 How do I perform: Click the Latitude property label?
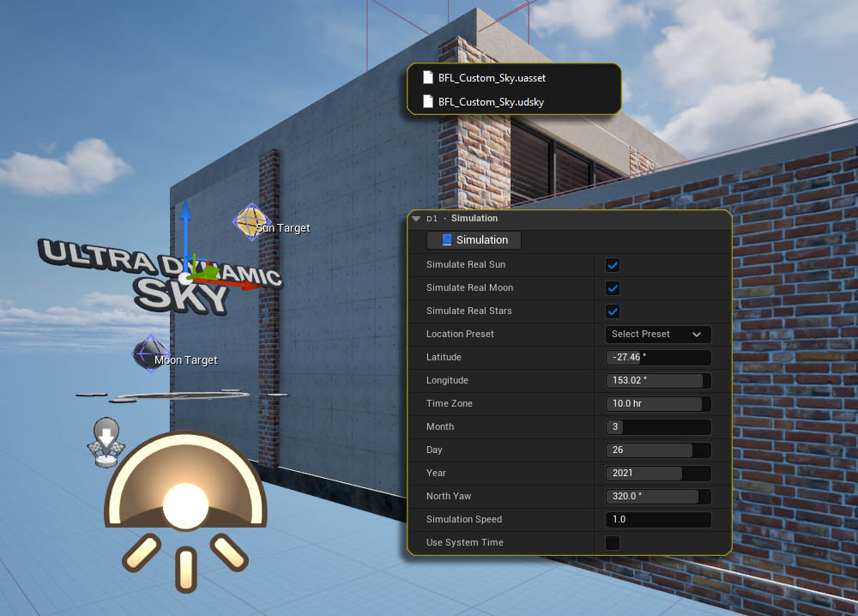444,357
